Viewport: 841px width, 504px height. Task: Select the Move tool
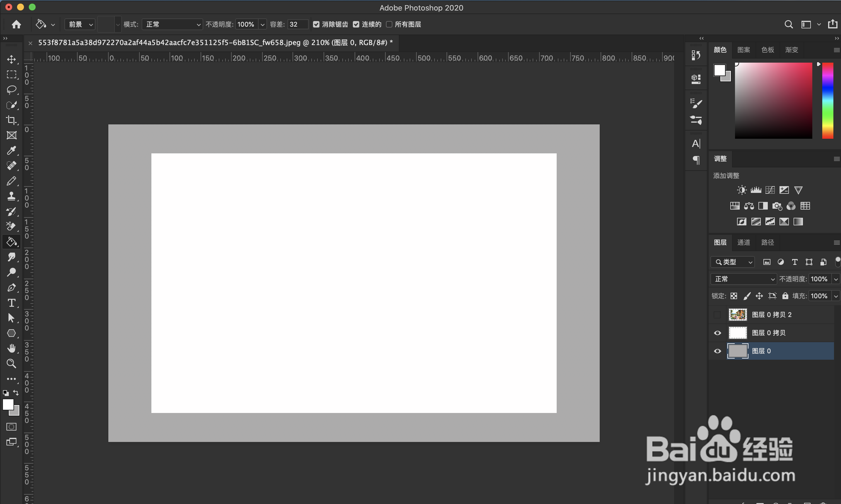point(11,59)
